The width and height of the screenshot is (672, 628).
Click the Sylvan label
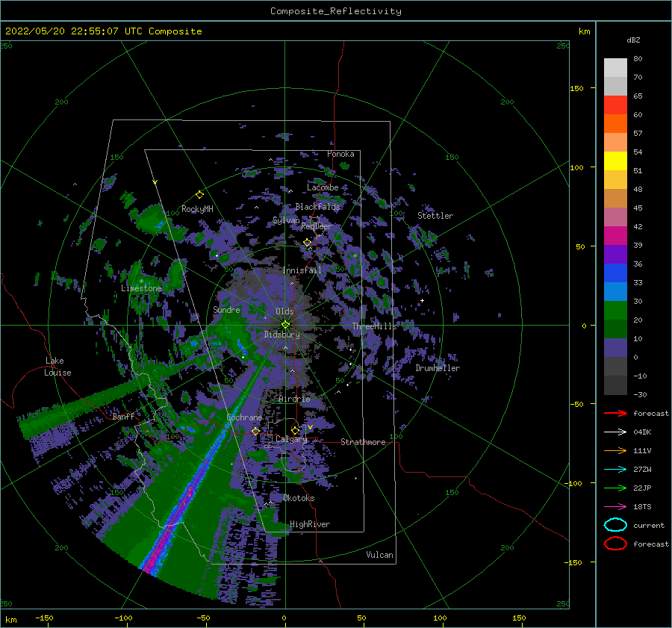[x=286, y=220]
